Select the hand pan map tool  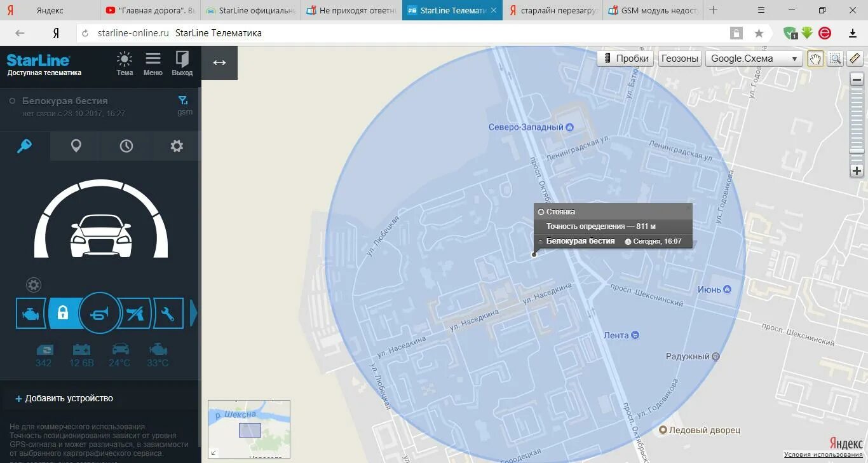[815, 59]
